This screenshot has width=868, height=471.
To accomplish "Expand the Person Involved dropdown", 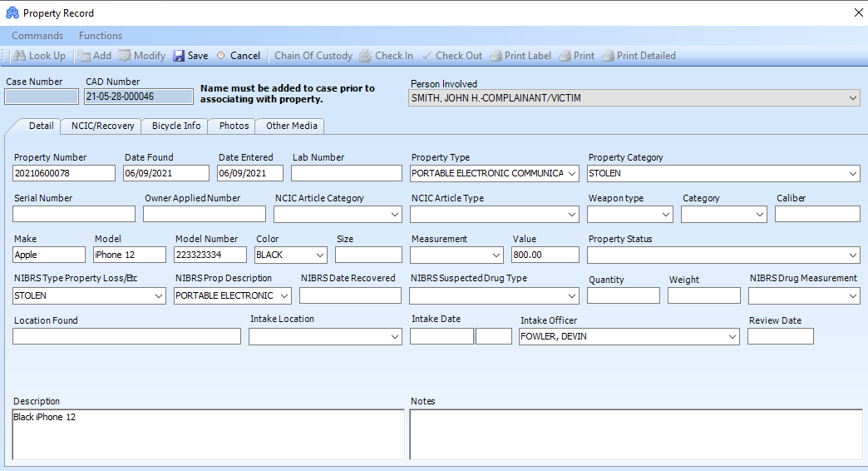I will (x=852, y=98).
